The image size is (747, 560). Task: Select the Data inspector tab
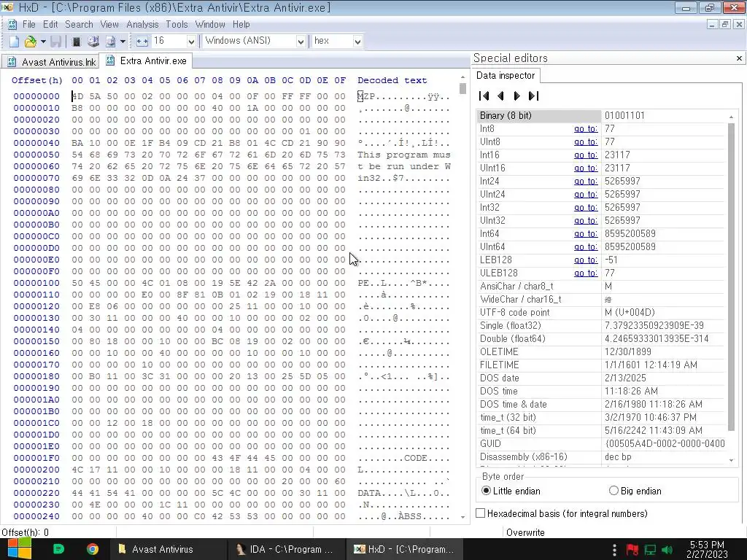click(x=506, y=75)
